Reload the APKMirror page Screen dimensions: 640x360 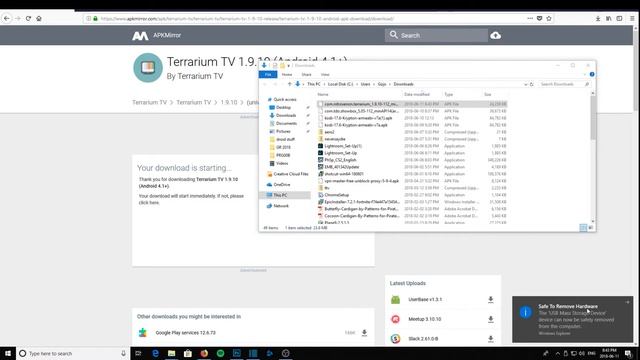28,18
